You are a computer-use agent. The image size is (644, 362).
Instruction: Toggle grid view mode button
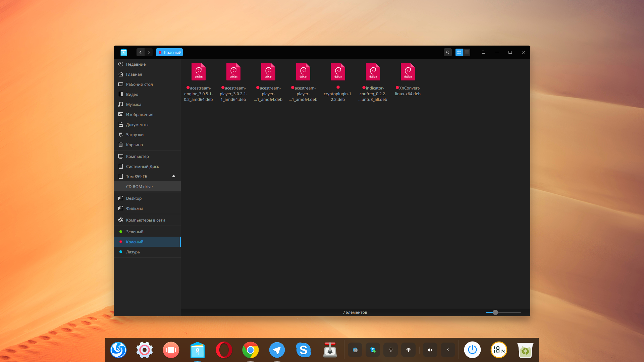coord(459,52)
